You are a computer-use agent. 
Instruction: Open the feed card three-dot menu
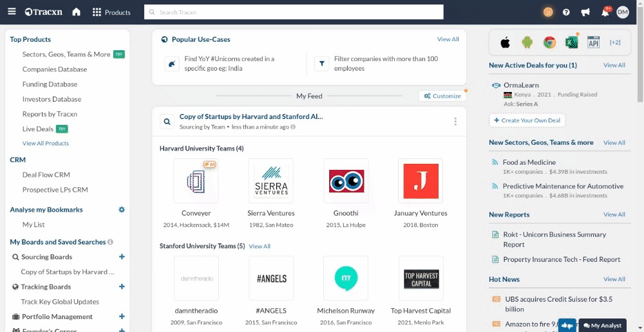455,122
